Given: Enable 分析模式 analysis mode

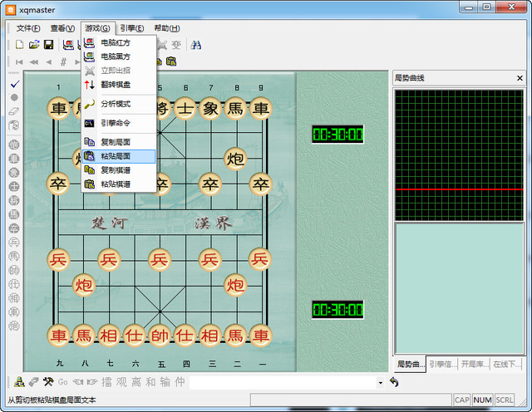Looking at the screenshot, I should pos(116,104).
